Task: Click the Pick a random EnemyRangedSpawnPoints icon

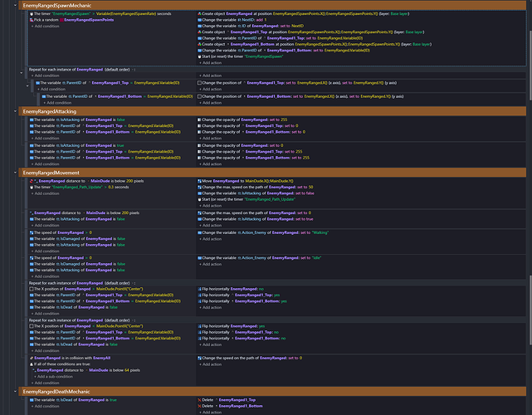Action: click(x=32, y=20)
